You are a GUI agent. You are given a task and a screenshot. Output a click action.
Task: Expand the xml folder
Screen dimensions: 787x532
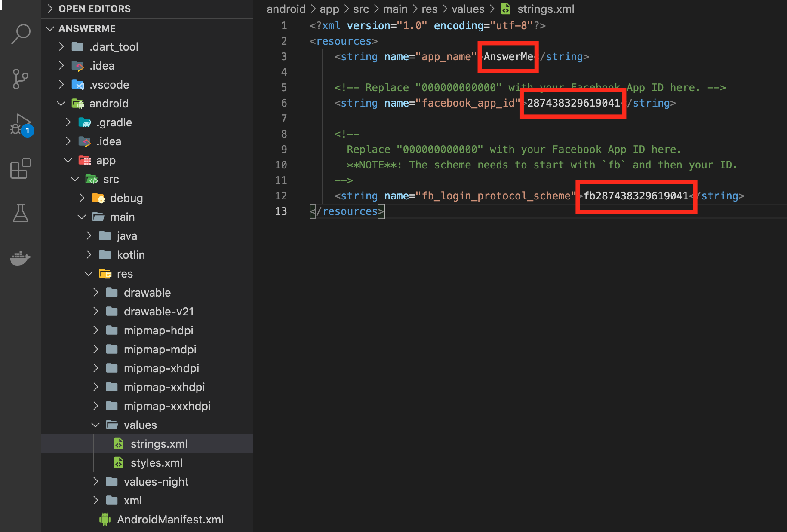click(x=96, y=500)
